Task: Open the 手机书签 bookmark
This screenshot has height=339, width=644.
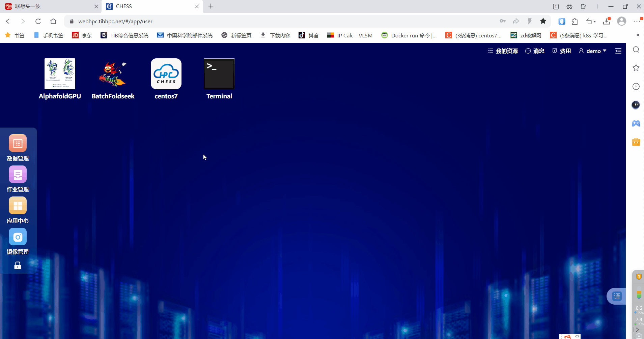Action: 49,35
